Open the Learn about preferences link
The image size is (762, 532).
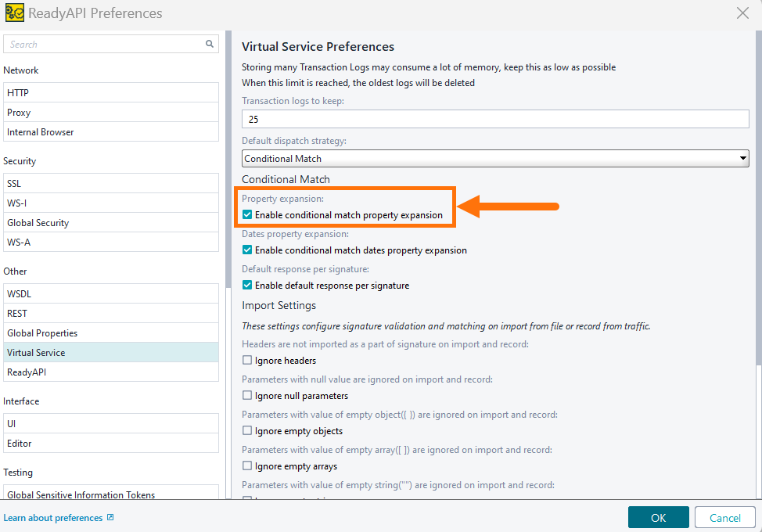click(x=53, y=518)
